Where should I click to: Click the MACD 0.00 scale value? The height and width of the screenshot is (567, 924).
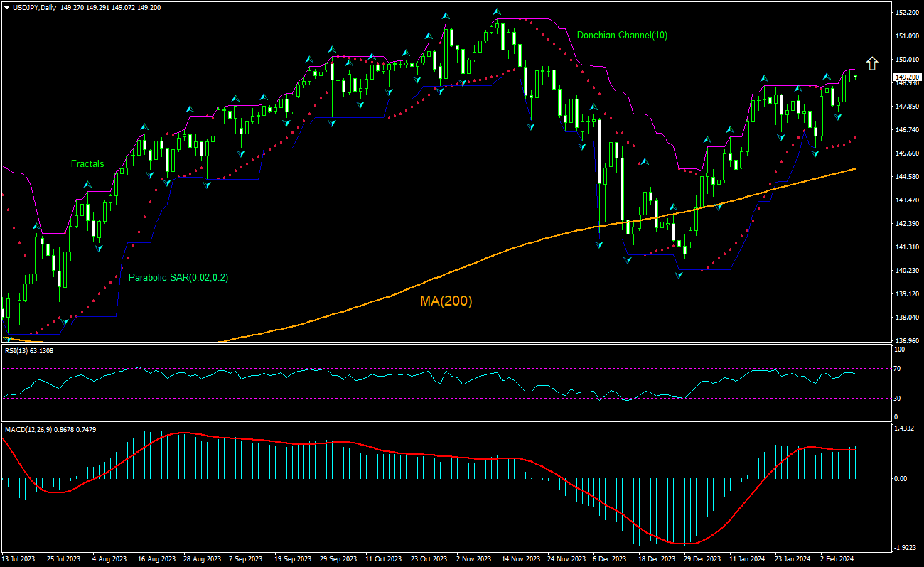(901, 478)
